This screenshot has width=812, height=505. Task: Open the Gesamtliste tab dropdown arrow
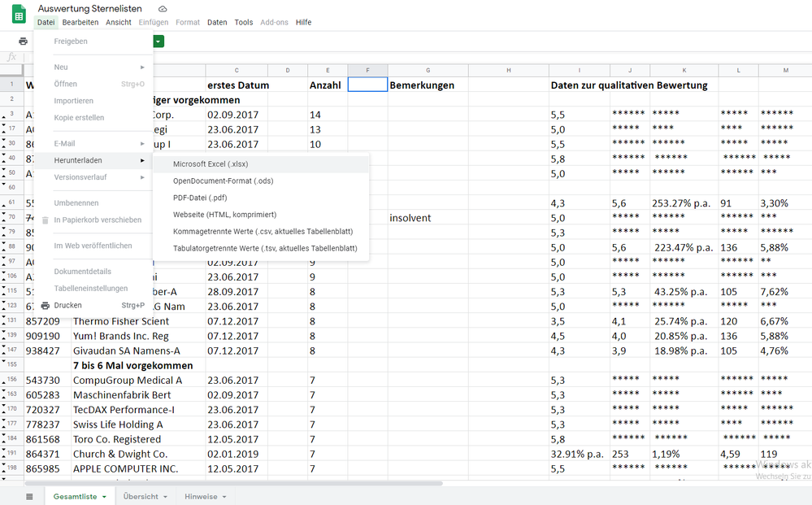(104, 497)
